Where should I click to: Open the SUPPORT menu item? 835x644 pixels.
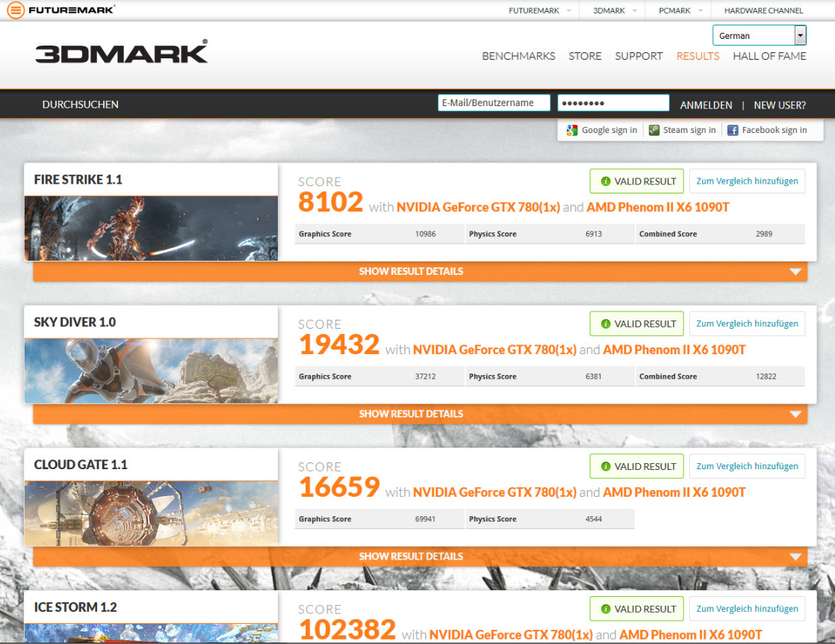point(639,56)
